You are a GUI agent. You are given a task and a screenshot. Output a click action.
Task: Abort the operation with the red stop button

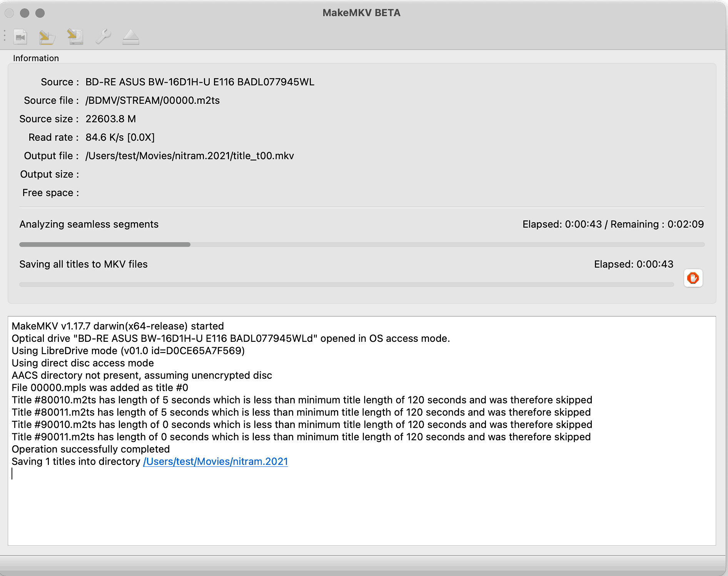point(693,278)
